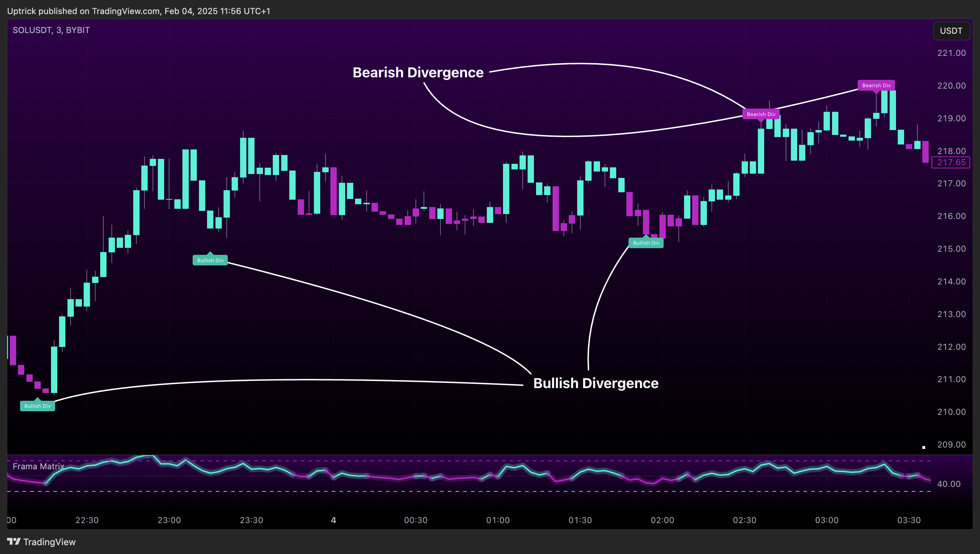Screen dimensions: 980x554
Task: Click the 03:30 time axis label
Action: (x=909, y=520)
